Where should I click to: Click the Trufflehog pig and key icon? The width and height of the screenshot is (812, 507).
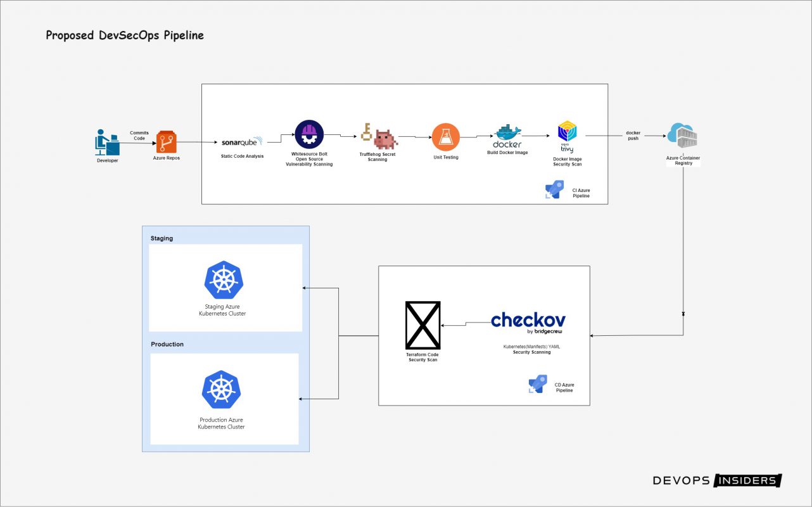coord(378,137)
